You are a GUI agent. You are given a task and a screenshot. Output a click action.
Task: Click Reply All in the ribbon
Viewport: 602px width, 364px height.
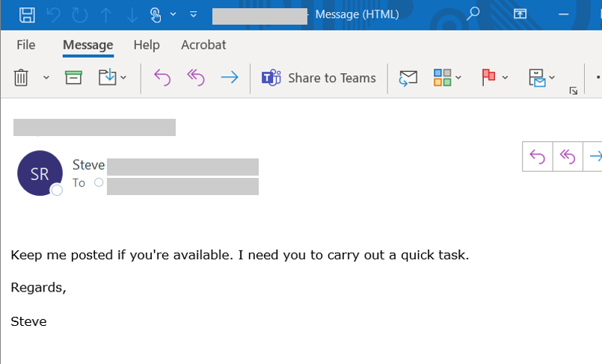[195, 77]
